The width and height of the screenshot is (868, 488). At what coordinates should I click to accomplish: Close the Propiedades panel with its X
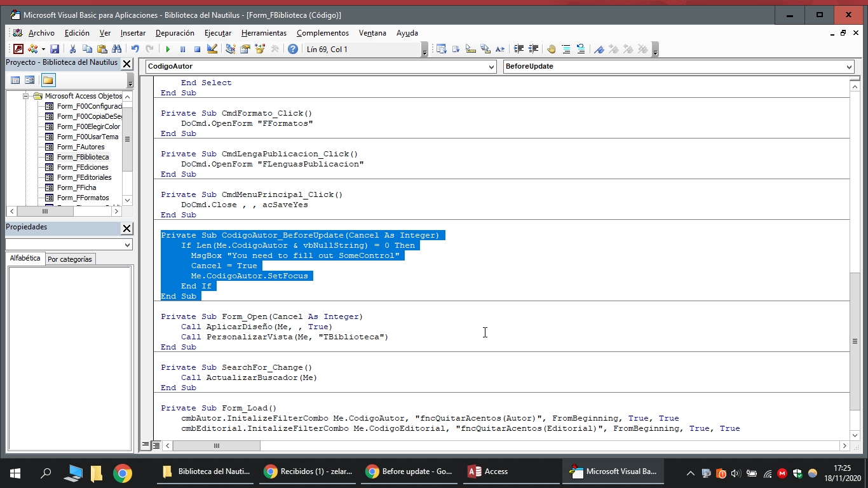coord(126,228)
